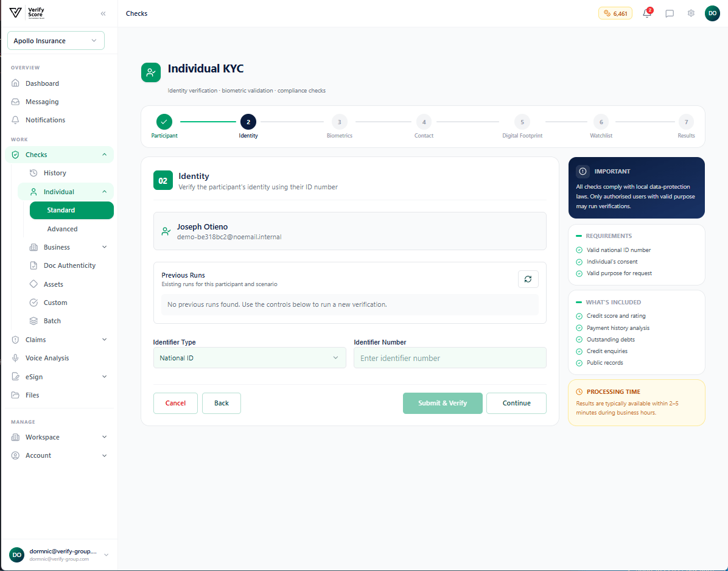Select the Advanced individual check
This screenshot has width=728, height=571.
[71, 229]
